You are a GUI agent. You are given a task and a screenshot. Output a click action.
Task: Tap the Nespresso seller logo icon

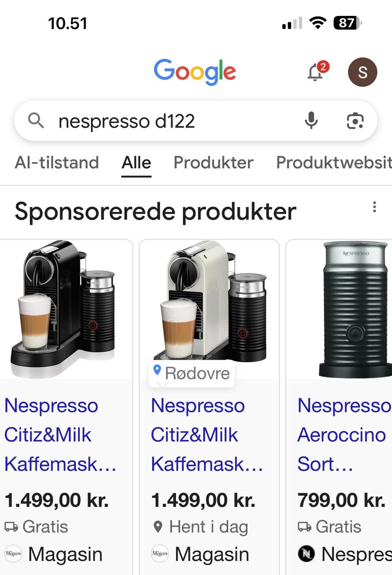click(306, 554)
